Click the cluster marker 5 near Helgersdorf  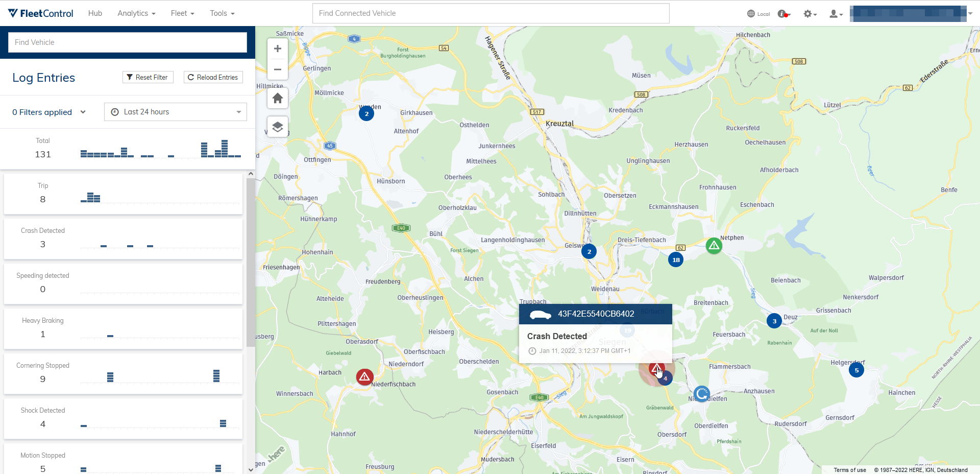pyautogui.click(x=856, y=370)
